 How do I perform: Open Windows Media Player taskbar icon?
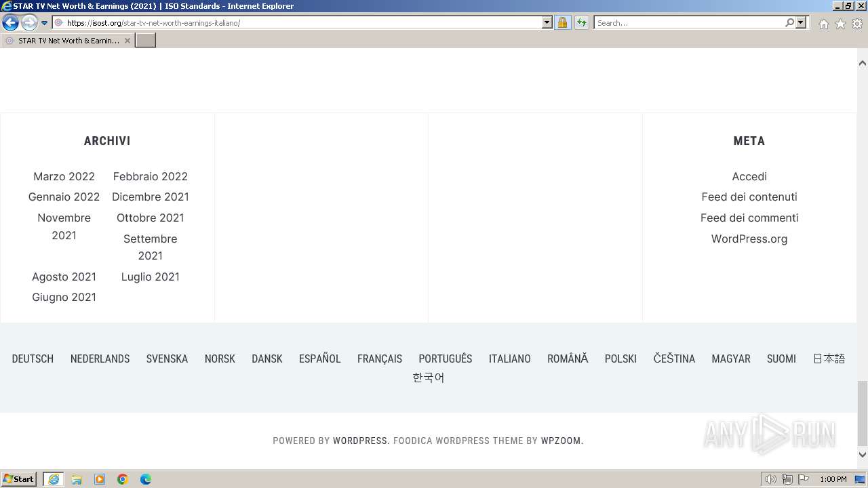pyautogui.click(x=100, y=479)
